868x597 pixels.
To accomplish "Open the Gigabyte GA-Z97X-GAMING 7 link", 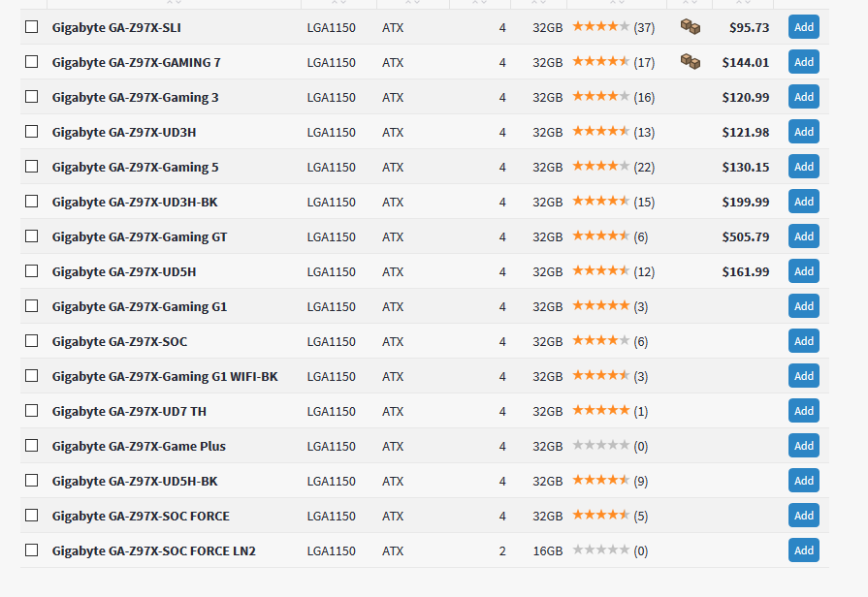I will [x=136, y=63].
